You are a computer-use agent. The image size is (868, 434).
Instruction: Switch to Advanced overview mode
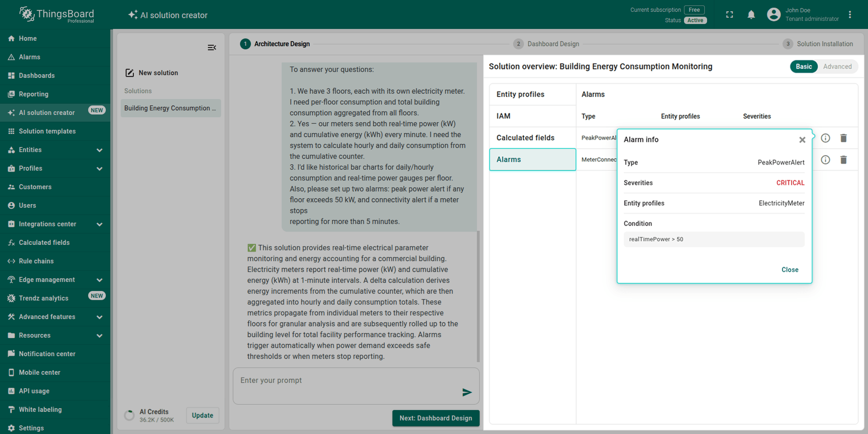(x=837, y=67)
